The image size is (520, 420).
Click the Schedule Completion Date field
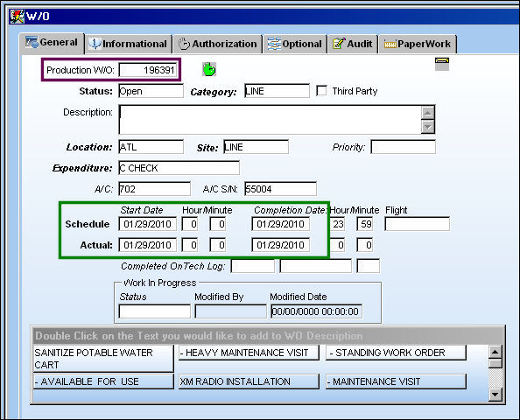pos(280,224)
